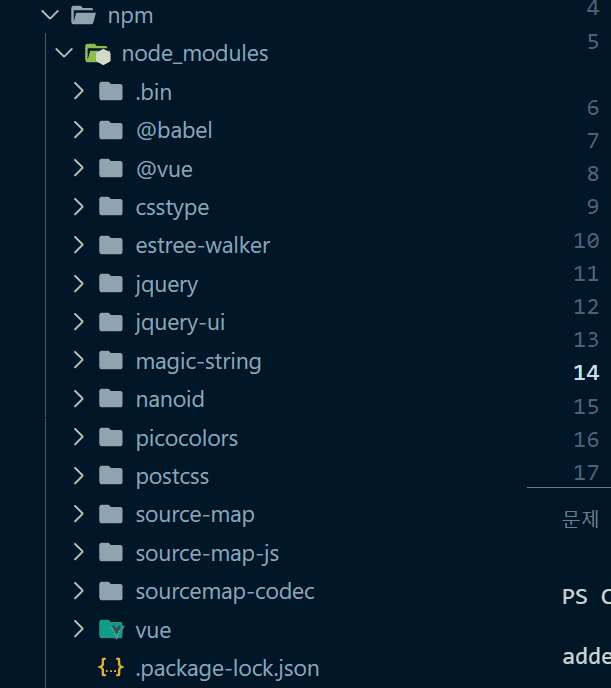
Task: Click the folder icon beside csstype
Action: [x=111, y=207]
